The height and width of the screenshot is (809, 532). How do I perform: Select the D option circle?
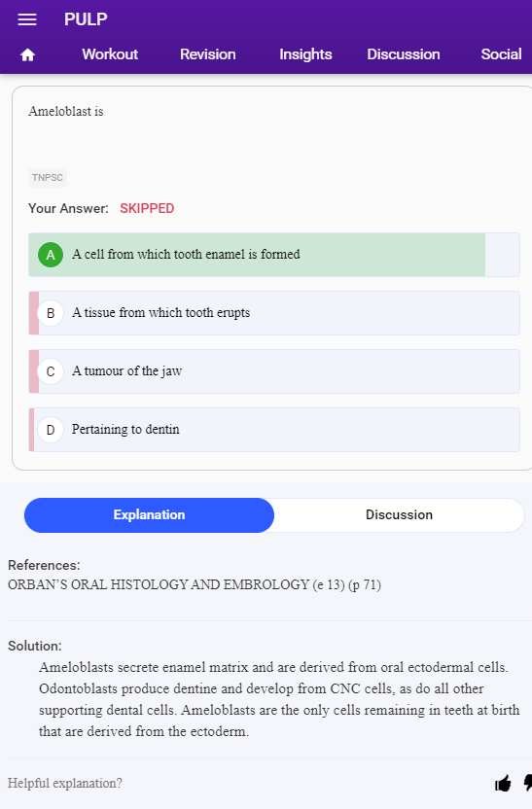click(51, 430)
